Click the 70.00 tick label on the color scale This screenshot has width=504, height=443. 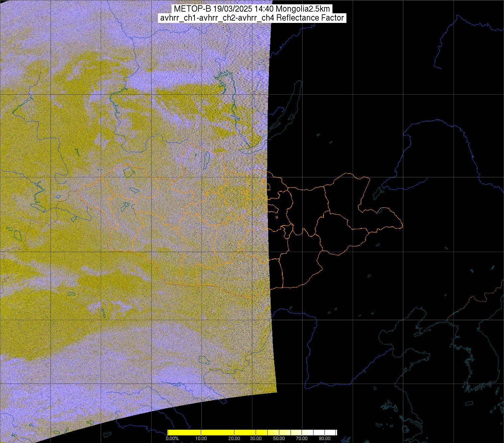(302, 438)
